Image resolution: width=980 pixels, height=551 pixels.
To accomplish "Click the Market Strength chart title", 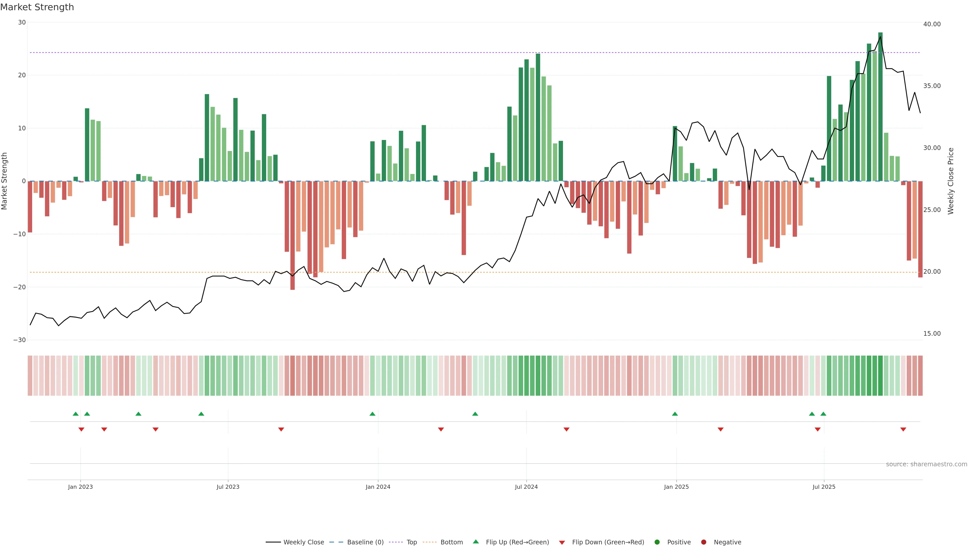I will click(37, 7).
